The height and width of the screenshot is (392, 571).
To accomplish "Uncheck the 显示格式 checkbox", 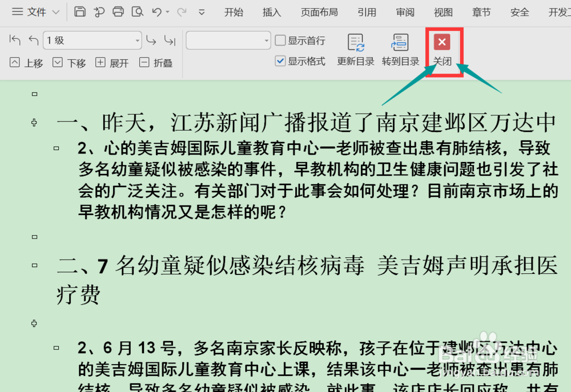I will tap(280, 61).
